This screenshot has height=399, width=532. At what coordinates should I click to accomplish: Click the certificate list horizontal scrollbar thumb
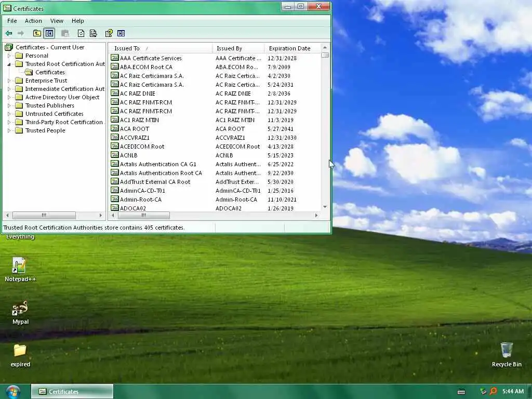coord(143,215)
